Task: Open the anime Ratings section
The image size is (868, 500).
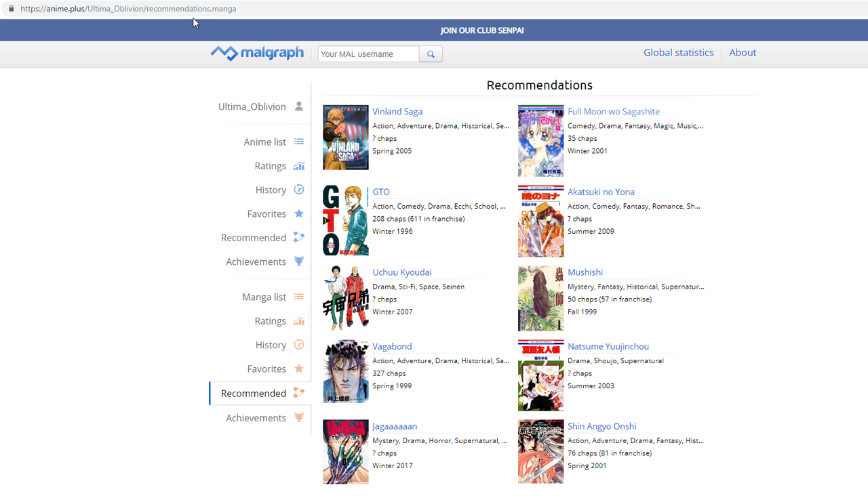Action: click(x=271, y=166)
